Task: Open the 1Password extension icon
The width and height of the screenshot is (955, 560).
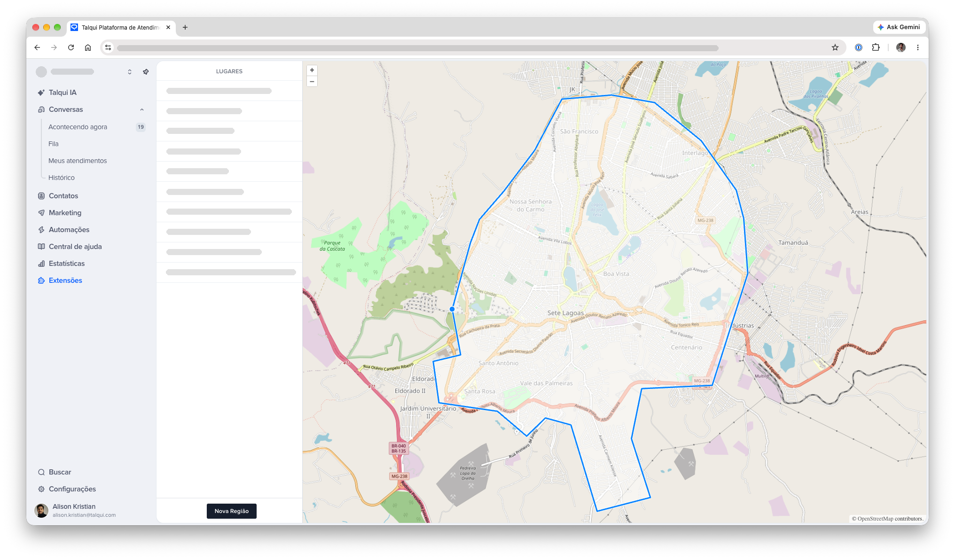Action: (859, 47)
